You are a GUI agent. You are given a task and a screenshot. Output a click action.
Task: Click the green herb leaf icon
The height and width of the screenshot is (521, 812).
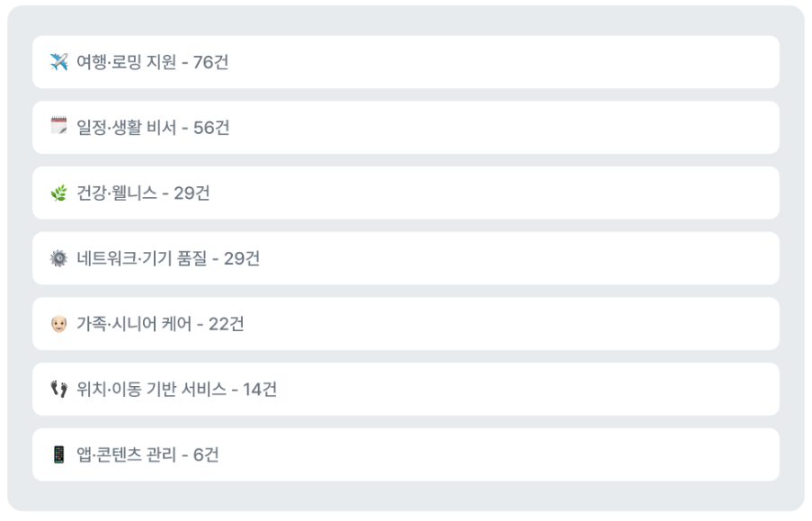[x=58, y=193]
